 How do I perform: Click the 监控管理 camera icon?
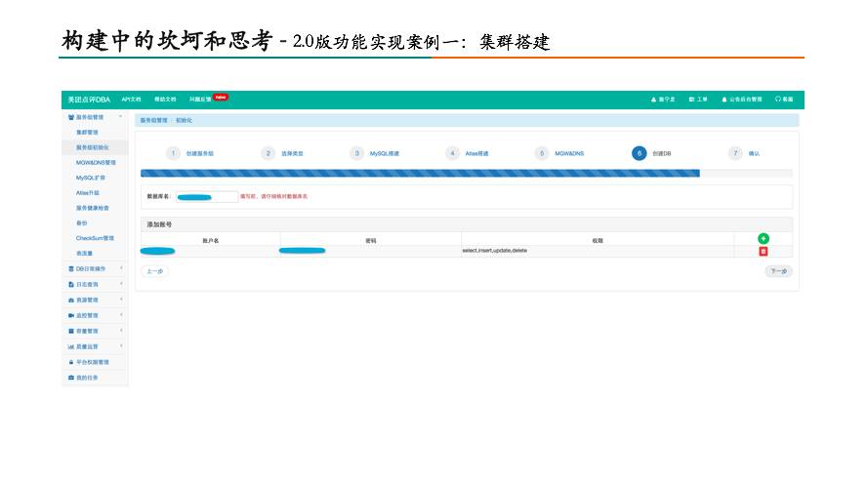71,315
